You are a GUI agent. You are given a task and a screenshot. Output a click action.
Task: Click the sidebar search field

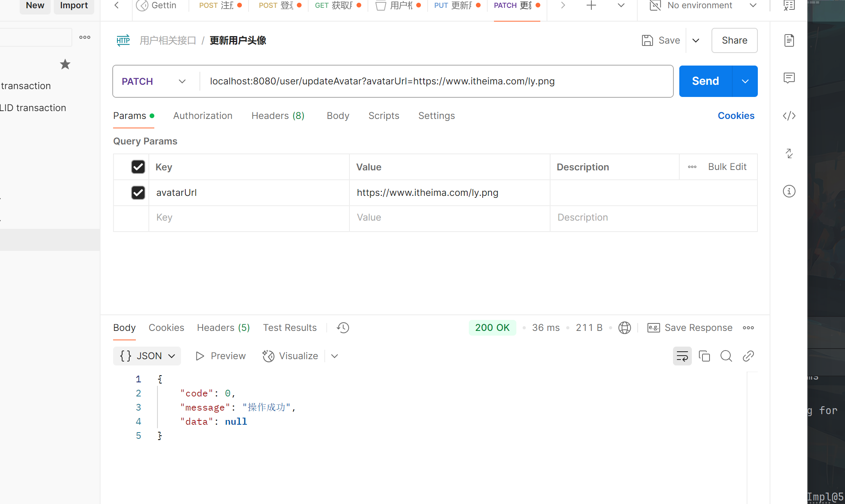[x=36, y=37]
